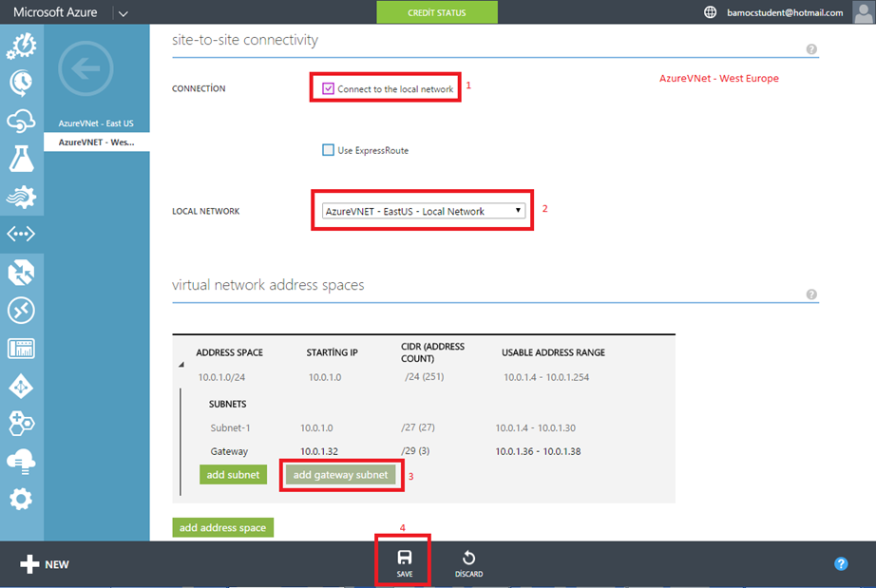Click the add address space button
Screen dimensions: 876x588
point(222,528)
